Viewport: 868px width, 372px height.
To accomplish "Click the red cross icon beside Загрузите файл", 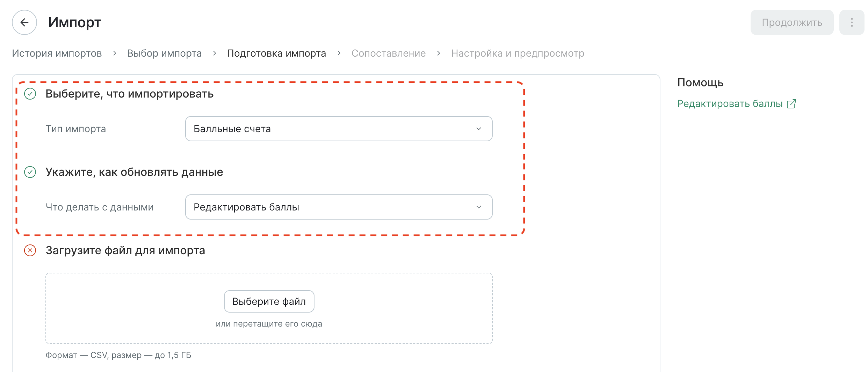I will (x=30, y=250).
